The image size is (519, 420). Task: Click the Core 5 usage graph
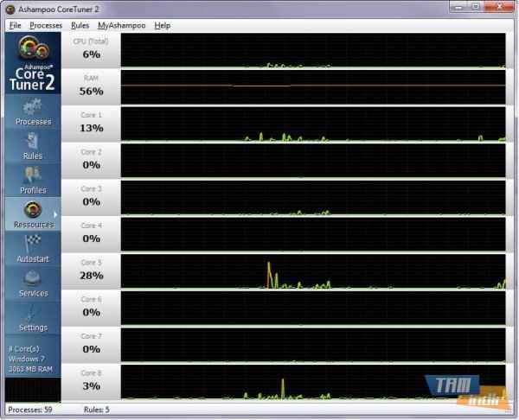pos(313,271)
